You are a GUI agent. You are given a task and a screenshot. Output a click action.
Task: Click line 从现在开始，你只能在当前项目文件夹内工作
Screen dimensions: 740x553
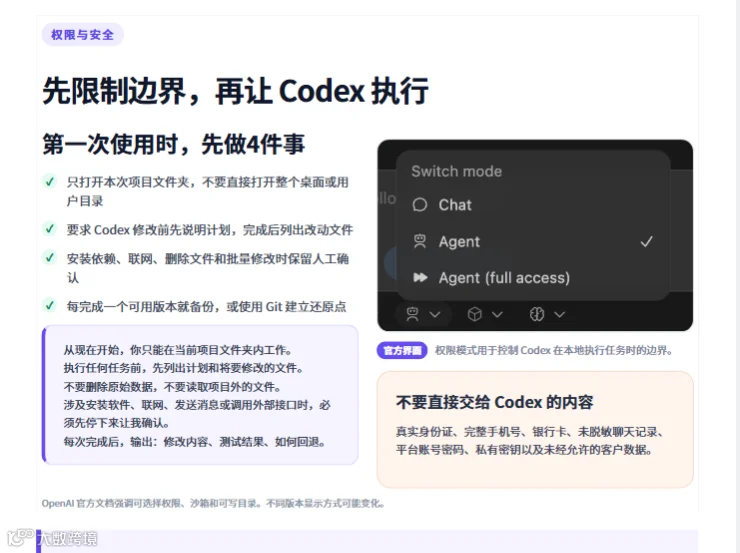(178, 350)
